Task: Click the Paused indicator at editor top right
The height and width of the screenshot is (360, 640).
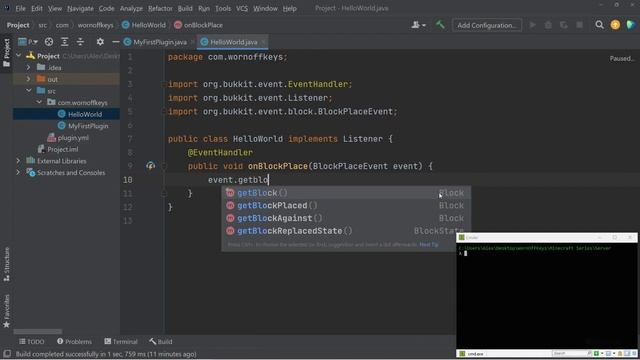Action: pyautogui.click(x=622, y=58)
